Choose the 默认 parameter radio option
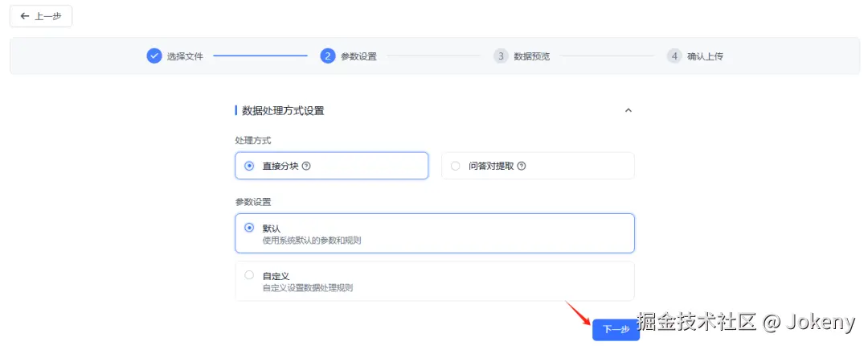 pyautogui.click(x=249, y=228)
